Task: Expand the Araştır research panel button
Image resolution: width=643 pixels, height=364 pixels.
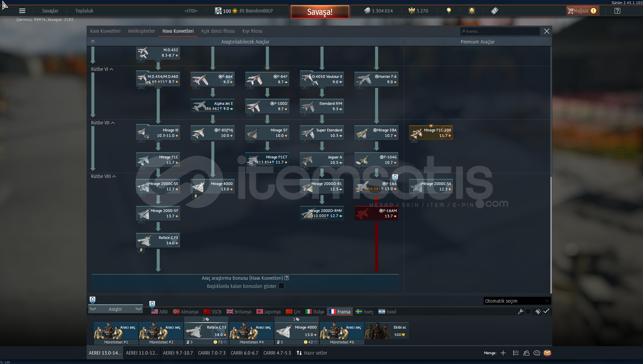Action: click(115, 309)
